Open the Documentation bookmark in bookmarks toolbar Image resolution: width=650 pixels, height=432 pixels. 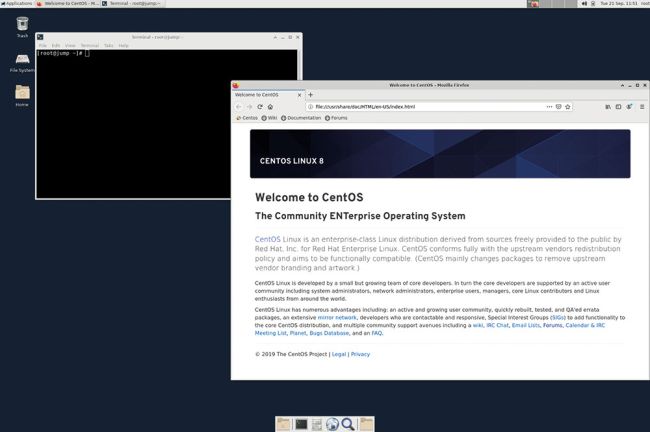(301, 118)
